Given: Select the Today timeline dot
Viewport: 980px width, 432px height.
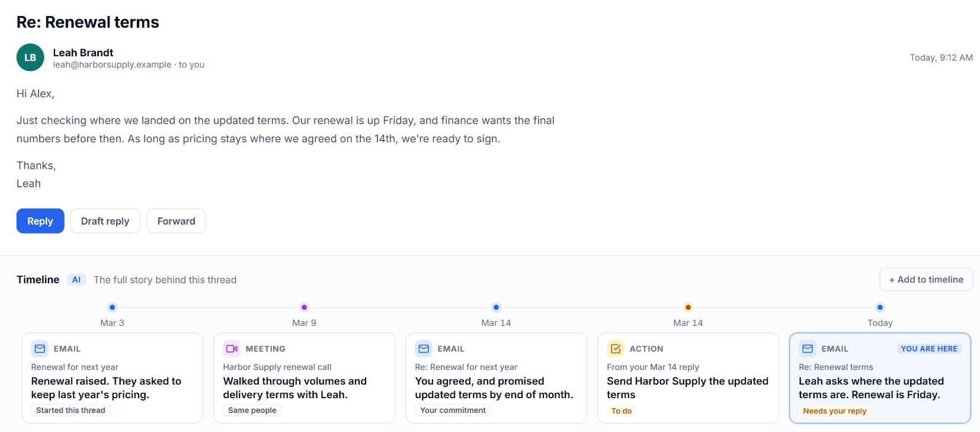Looking at the screenshot, I should pos(880,307).
